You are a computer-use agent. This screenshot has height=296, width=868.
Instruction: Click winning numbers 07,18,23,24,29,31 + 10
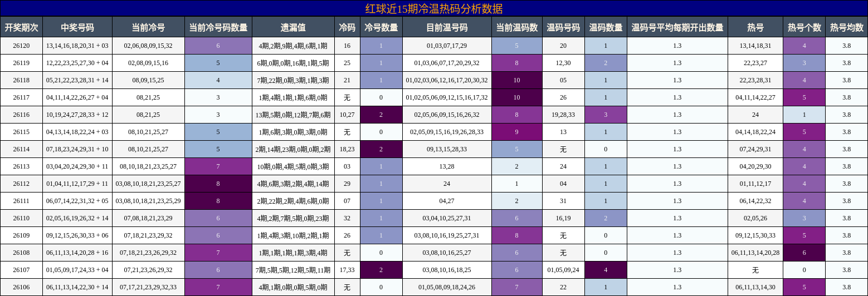[x=77, y=149]
